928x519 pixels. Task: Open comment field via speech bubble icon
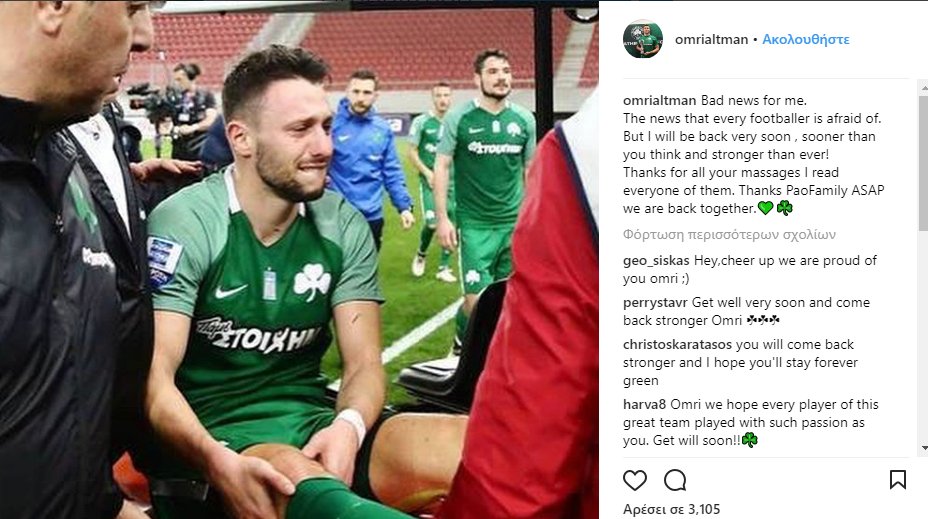click(x=675, y=480)
